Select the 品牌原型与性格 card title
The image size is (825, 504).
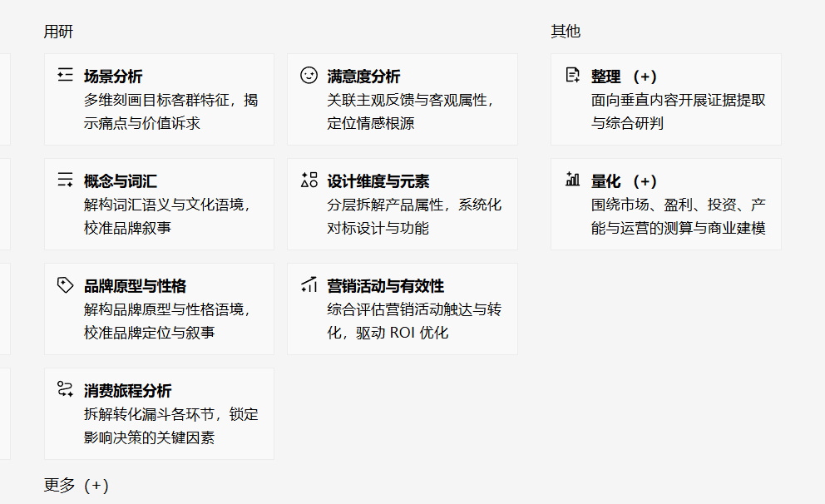(136, 285)
